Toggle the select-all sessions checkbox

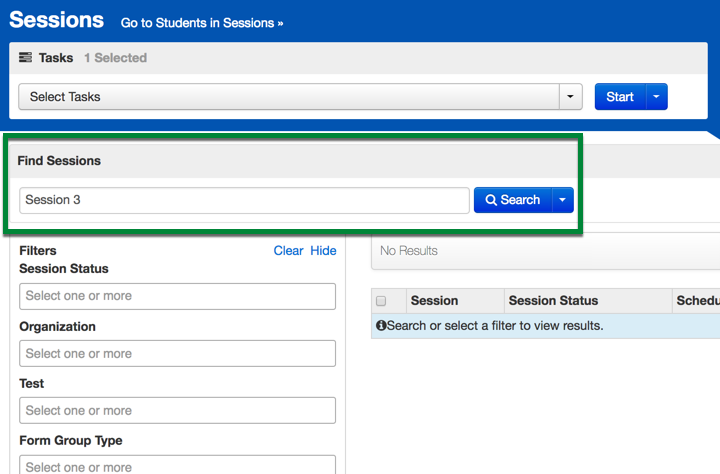(381, 301)
